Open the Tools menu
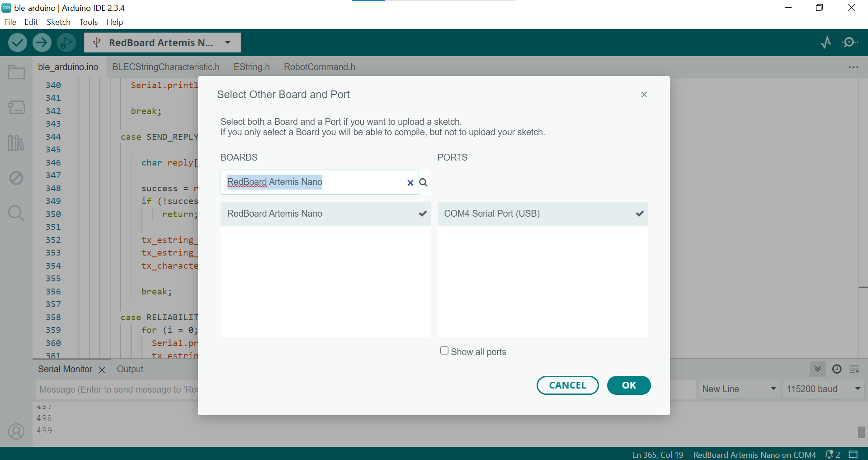The height and width of the screenshot is (460, 868). pyautogui.click(x=89, y=22)
